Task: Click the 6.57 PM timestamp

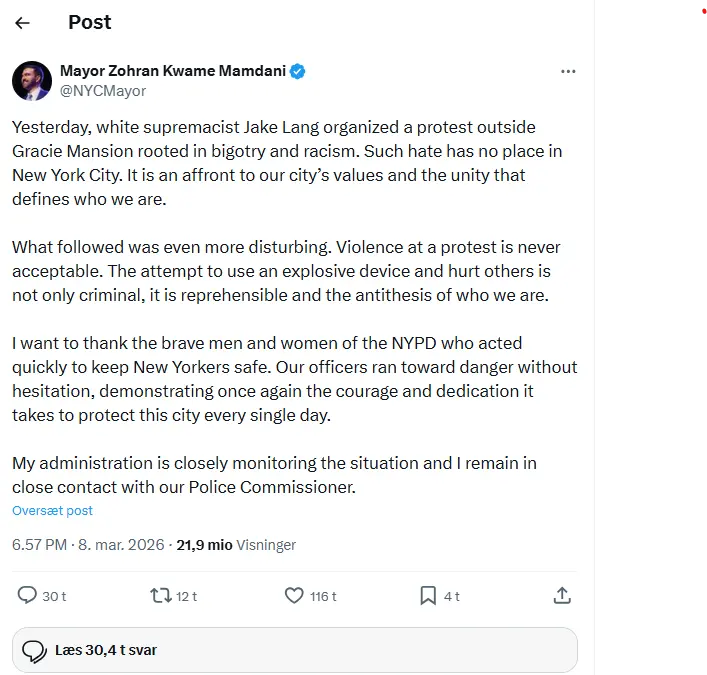Action: [x=39, y=545]
